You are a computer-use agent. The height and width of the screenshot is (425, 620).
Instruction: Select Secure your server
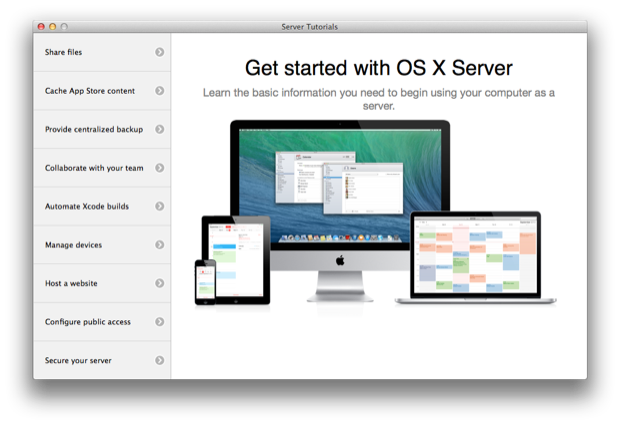pos(102,360)
